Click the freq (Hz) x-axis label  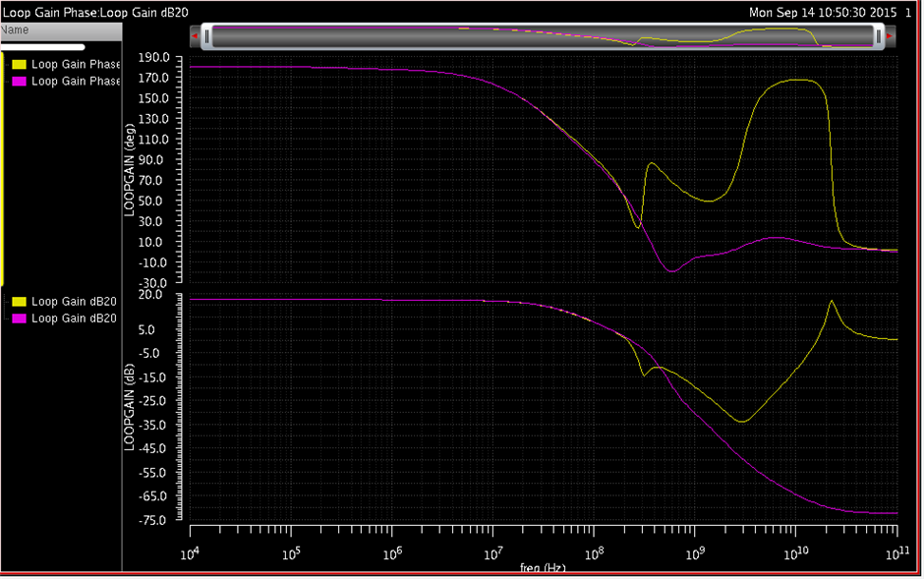pos(543,569)
